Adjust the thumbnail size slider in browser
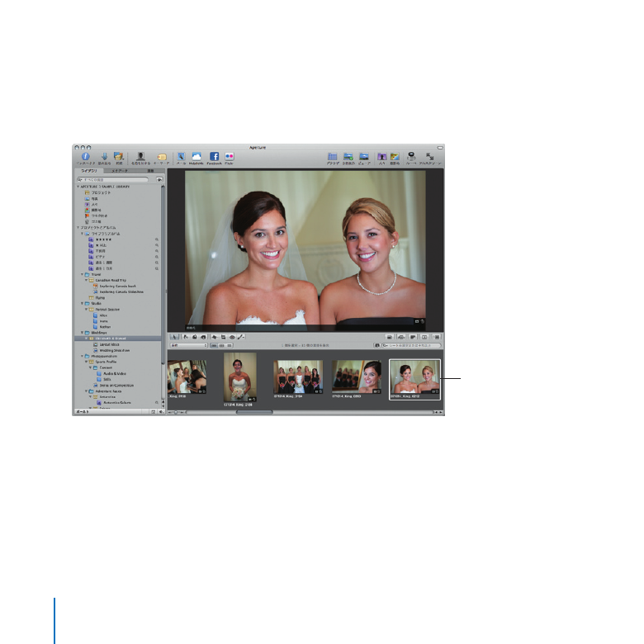644x644 pixels. (x=177, y=412)
